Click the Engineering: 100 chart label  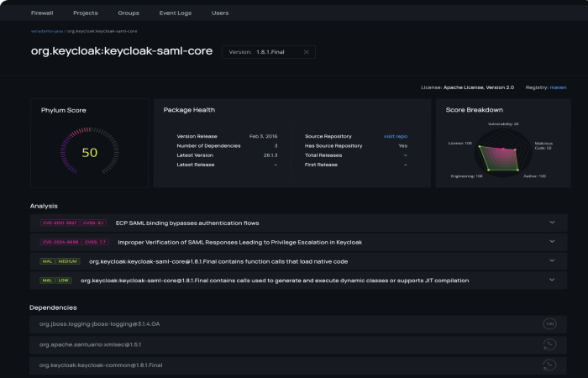[x=466, y=176]
